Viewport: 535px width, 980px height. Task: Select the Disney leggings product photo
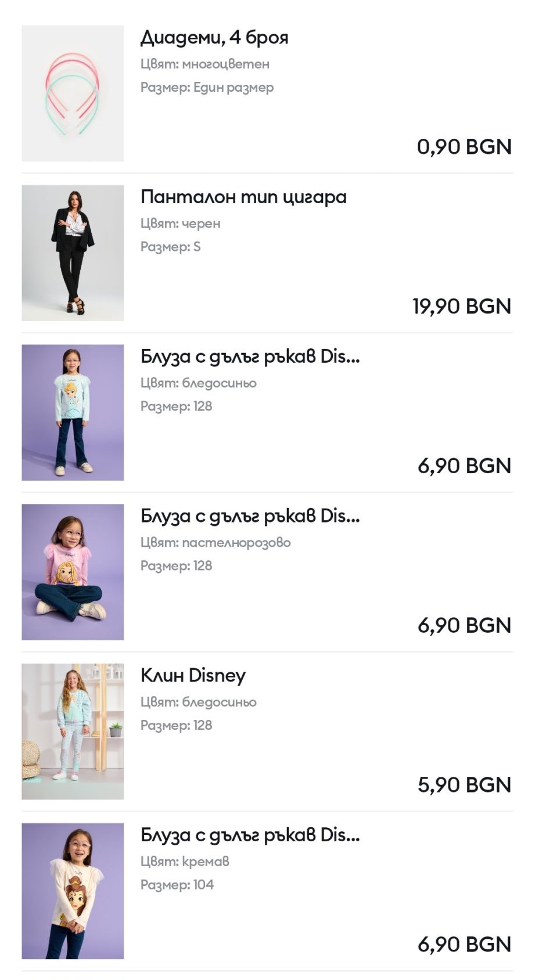73,731
